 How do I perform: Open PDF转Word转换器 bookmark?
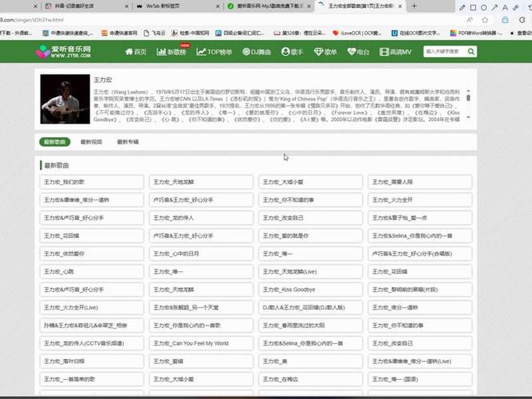point(475,33)
